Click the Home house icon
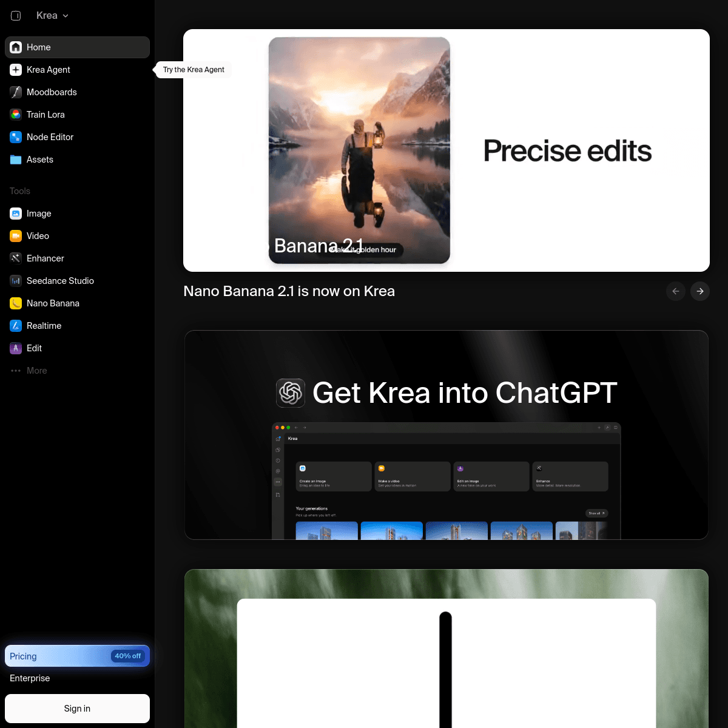This screenshot has width=728, height=728. [x=16, y=47]
